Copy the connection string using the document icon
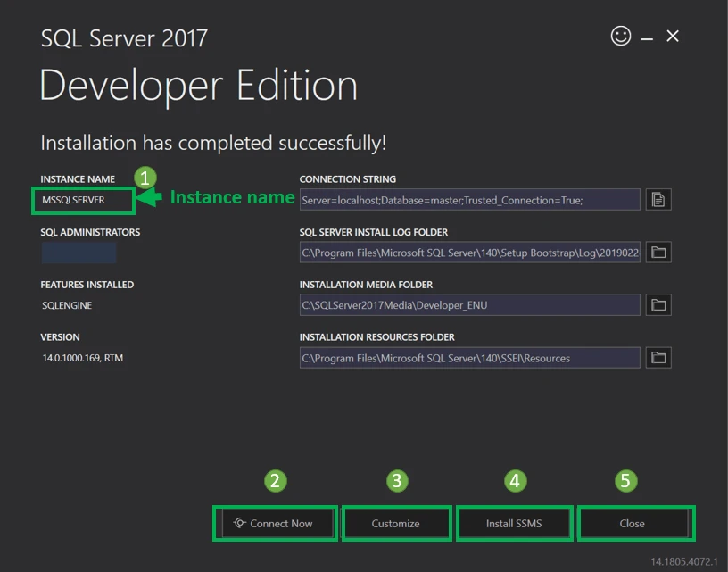This screenshot has width=728, height=572. pos(658,200)
